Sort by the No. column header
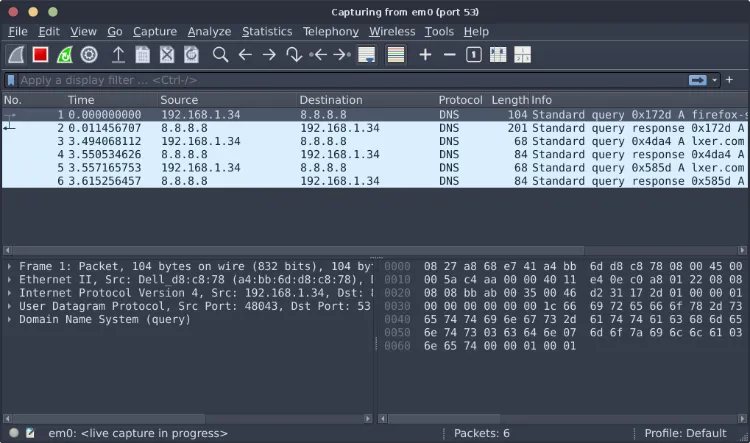The height and width of the screenshot is (443, 750). 33,100
